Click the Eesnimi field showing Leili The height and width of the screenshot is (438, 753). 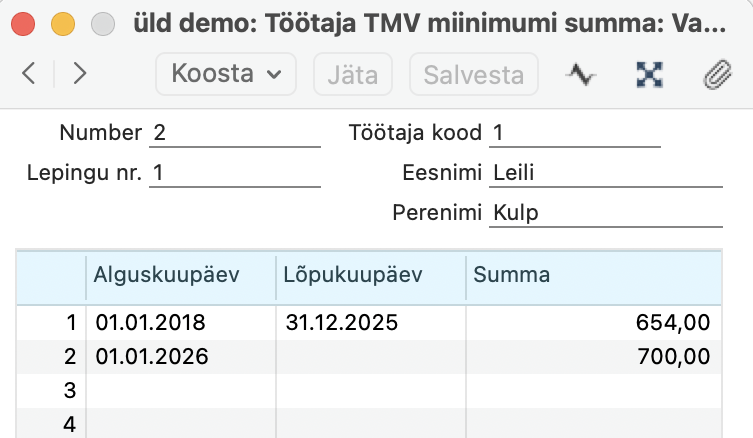click(606, 173)
